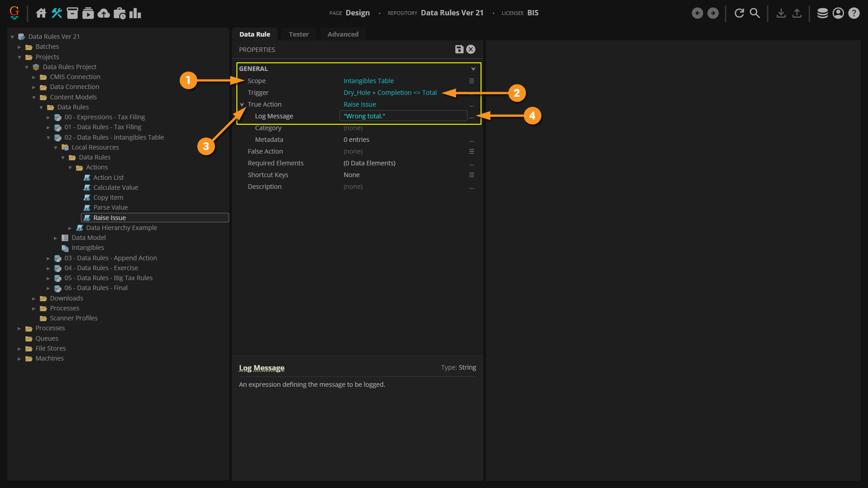Open the cloud upload toolbar icon
The image size is (868, 488).
(x=104, y=13)
